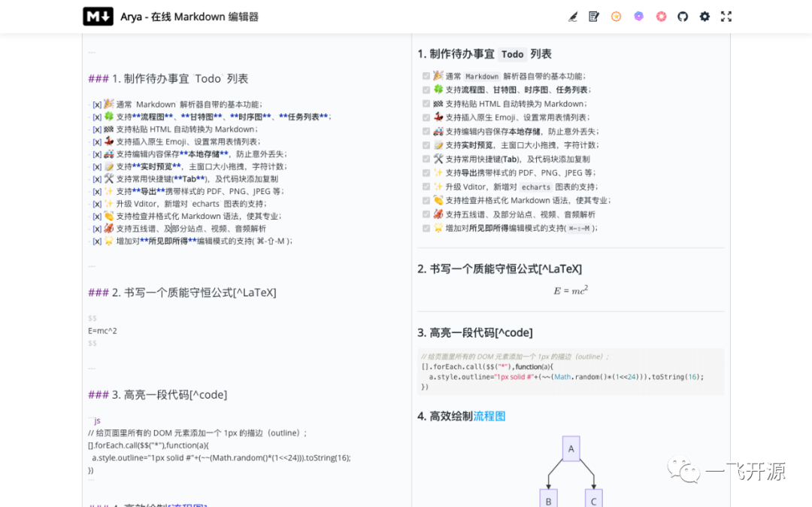The width and height of the screenshot is (812, 507).
Task: Click preview heading '2. 书写一个质能守恒公式[^LaTeX]'
Action: pyautogui.click(x=500, y=269)
